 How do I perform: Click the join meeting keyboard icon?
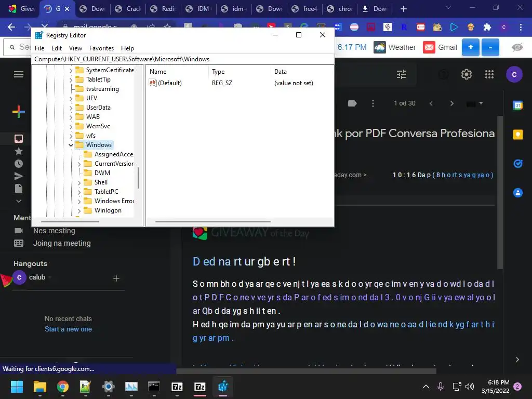[x=19, y=243]
